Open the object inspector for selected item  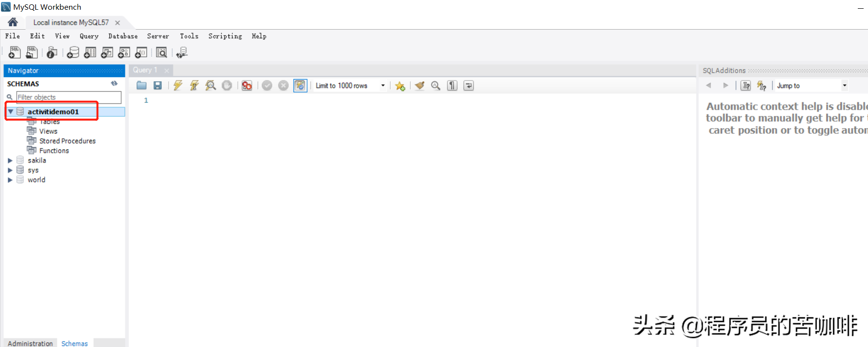pyautogui.click(x=52, y=52)
